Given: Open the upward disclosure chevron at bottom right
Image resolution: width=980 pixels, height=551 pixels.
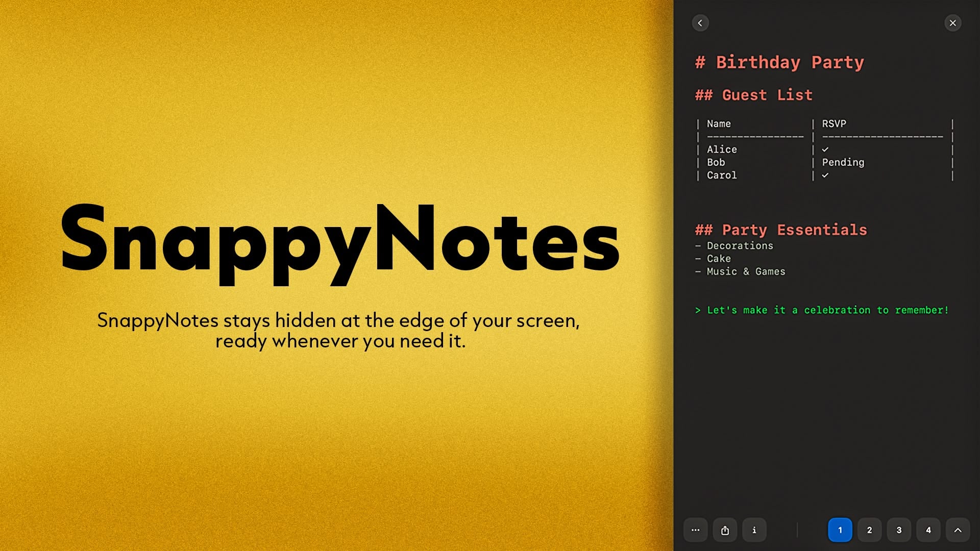Looking at the screenshot, I should coord(958,530).
